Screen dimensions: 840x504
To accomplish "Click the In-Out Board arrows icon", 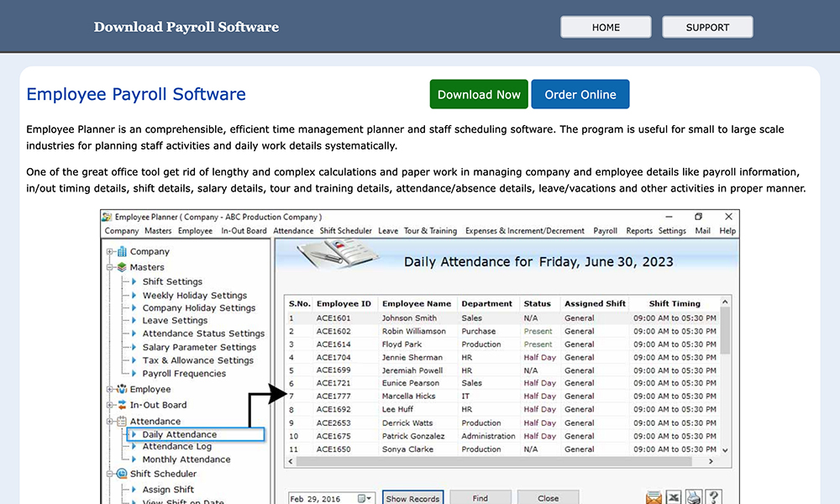I will (x=122, y=405).
